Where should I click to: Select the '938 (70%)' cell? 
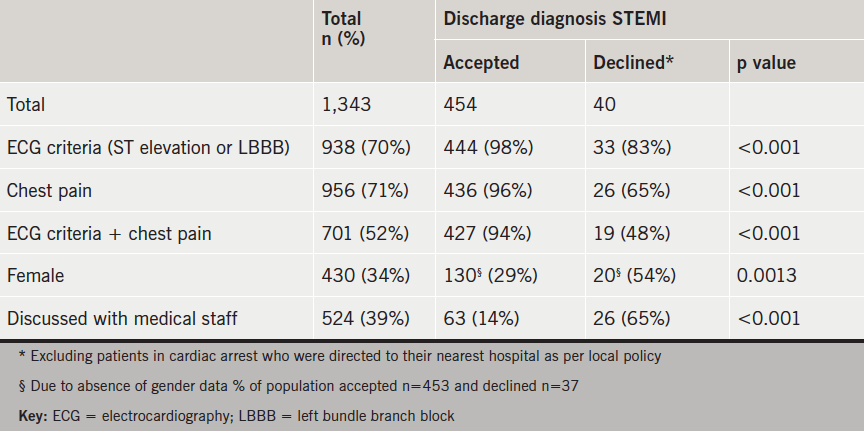(366, 147)
